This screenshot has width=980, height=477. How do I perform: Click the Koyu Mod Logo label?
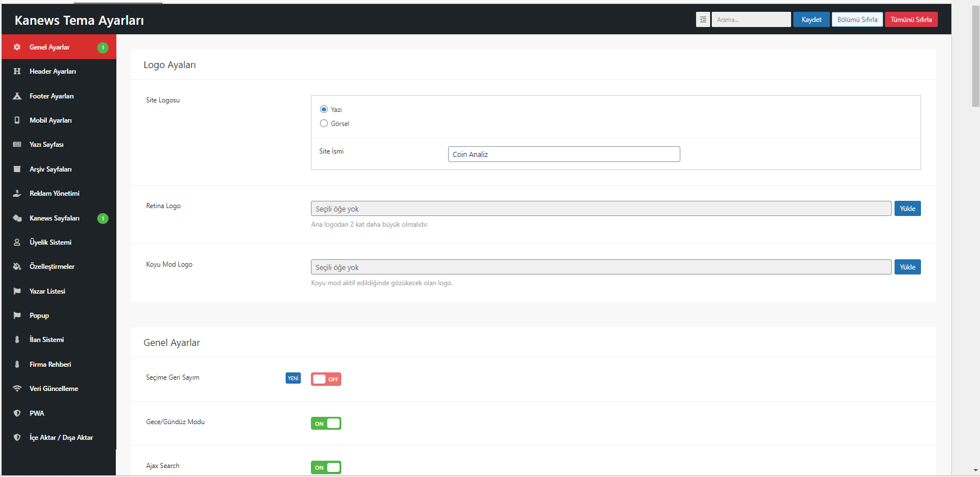169,264
